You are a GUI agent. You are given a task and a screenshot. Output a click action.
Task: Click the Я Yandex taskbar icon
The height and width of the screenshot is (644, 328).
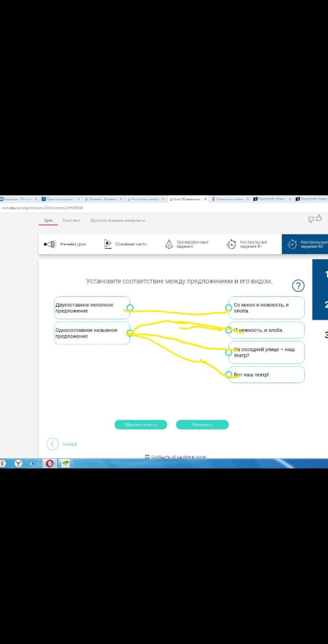pyautogui.click(x=3, y=463)
